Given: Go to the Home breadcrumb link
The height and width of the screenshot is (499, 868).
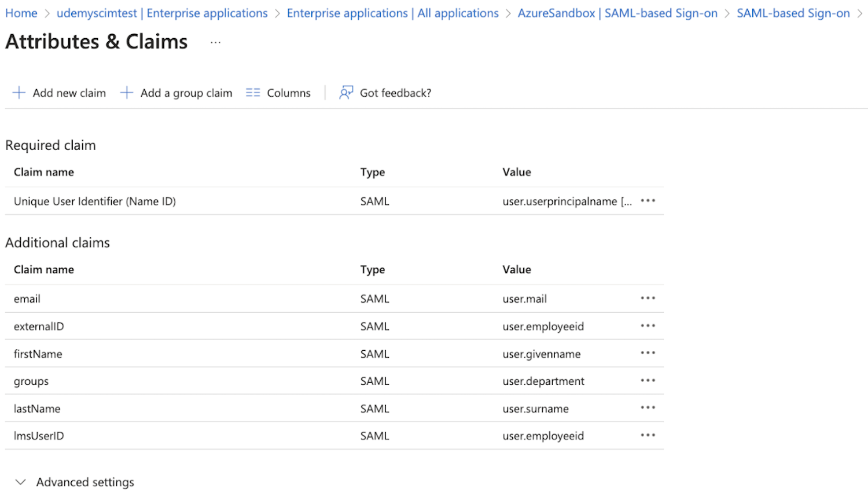Looking at the screenshot, I should 21,13.
